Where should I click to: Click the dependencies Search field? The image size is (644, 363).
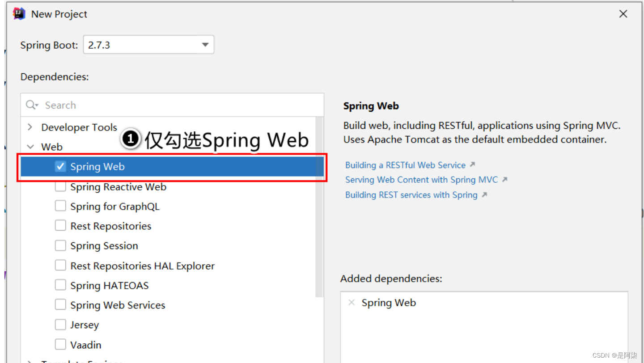[x=172, y=105]
